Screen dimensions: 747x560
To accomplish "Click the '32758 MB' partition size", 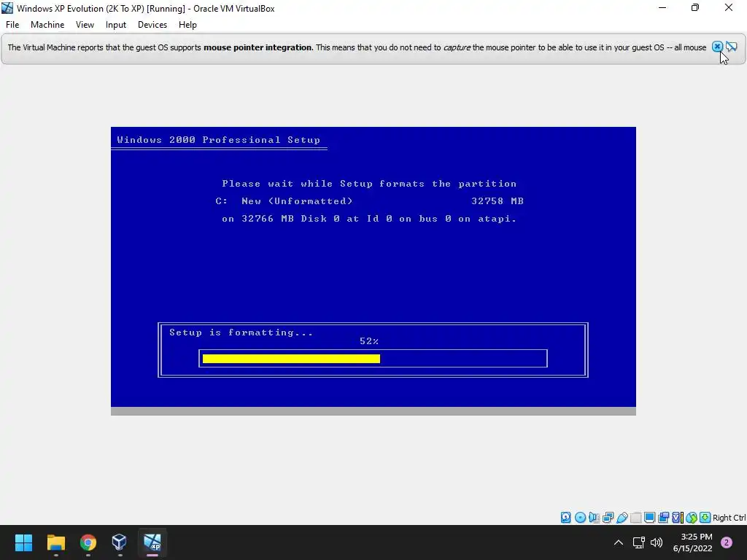I will [498, 201].
